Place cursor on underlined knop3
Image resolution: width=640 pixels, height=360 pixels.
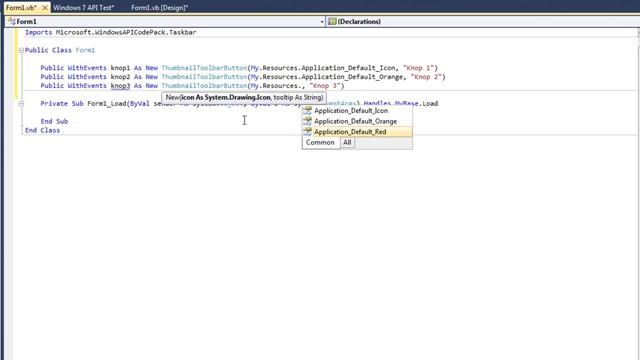click(120, 86)
